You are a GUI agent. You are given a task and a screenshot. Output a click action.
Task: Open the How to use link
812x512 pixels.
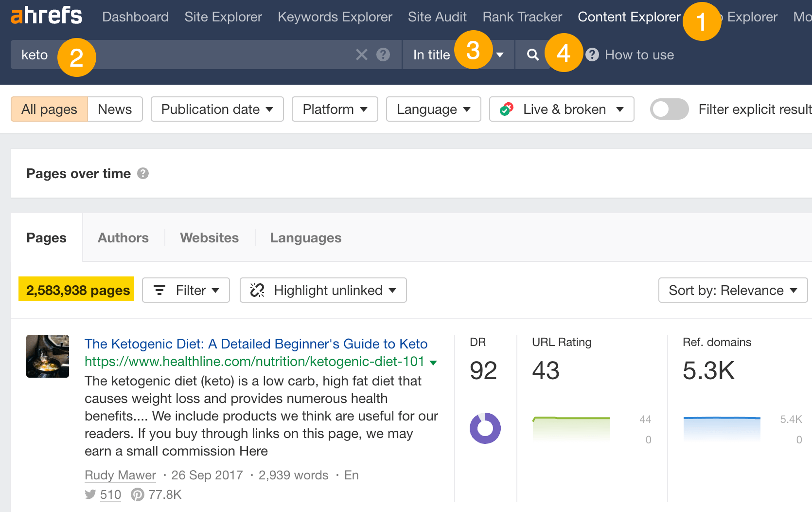click(x=638, y=55)
